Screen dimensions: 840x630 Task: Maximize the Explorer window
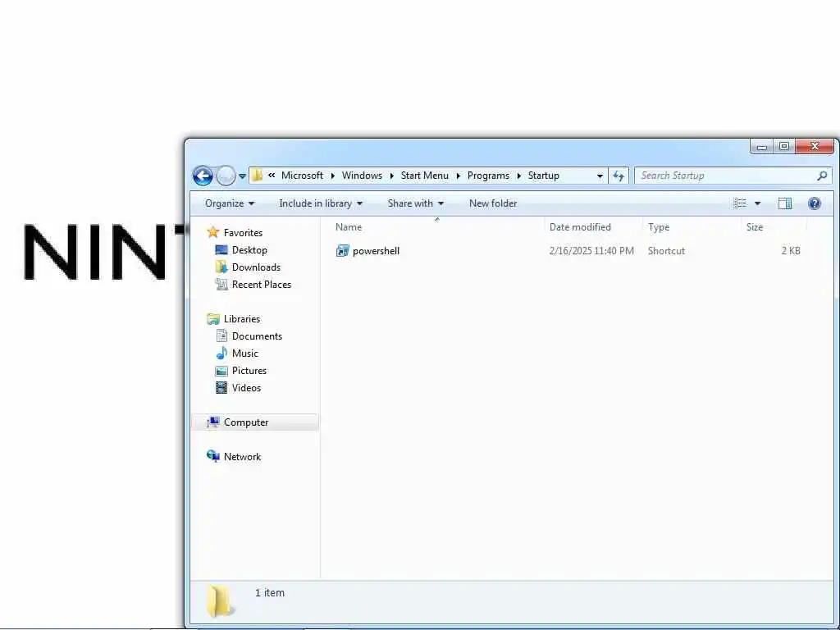783,146
